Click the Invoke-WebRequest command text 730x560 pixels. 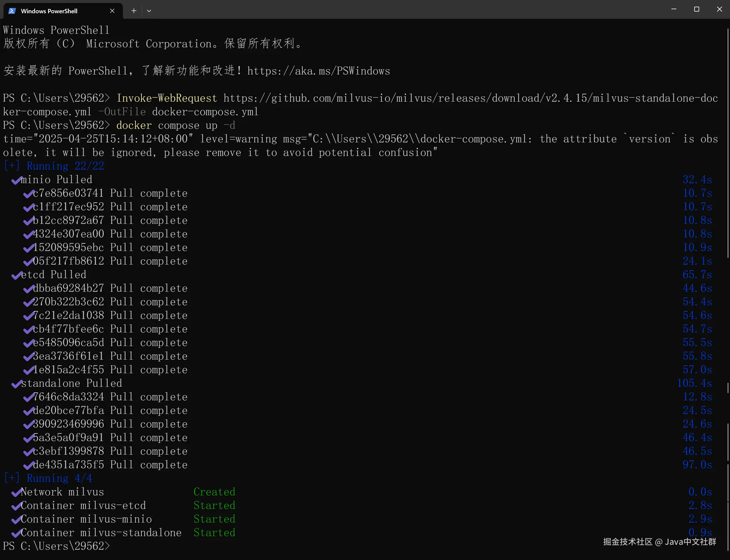(x=167, y=98)
